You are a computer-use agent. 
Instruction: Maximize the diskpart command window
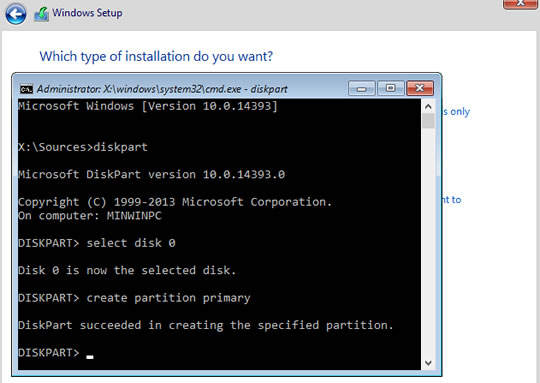(x=391, y=89)
